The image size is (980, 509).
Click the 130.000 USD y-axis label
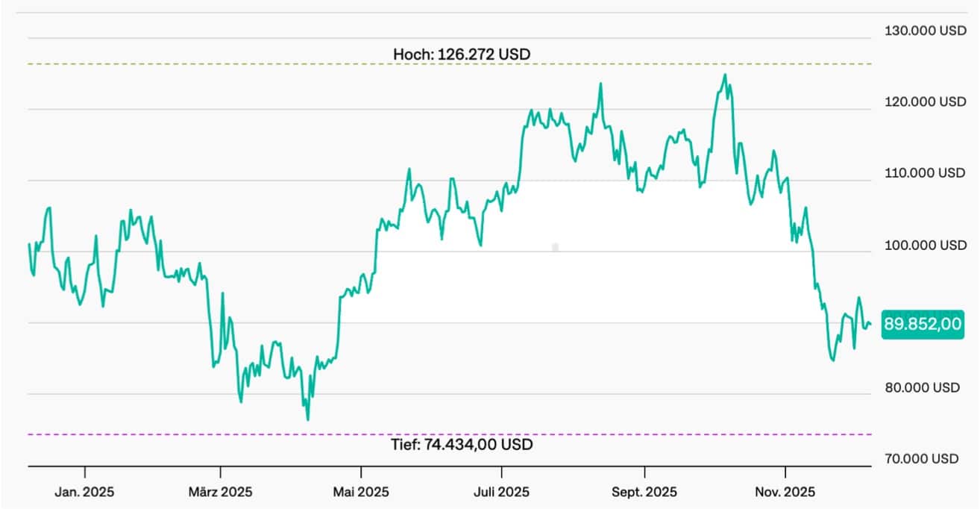(x=925, y=31)
